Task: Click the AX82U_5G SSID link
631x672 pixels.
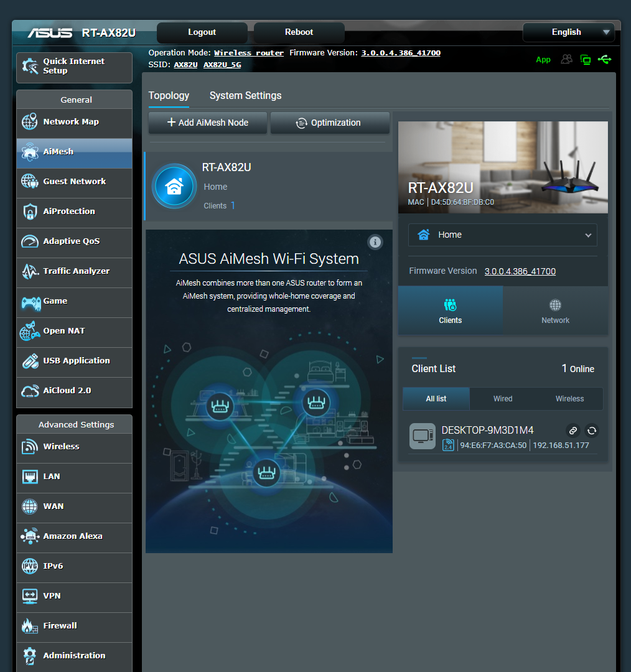Action: pos(222,65)
